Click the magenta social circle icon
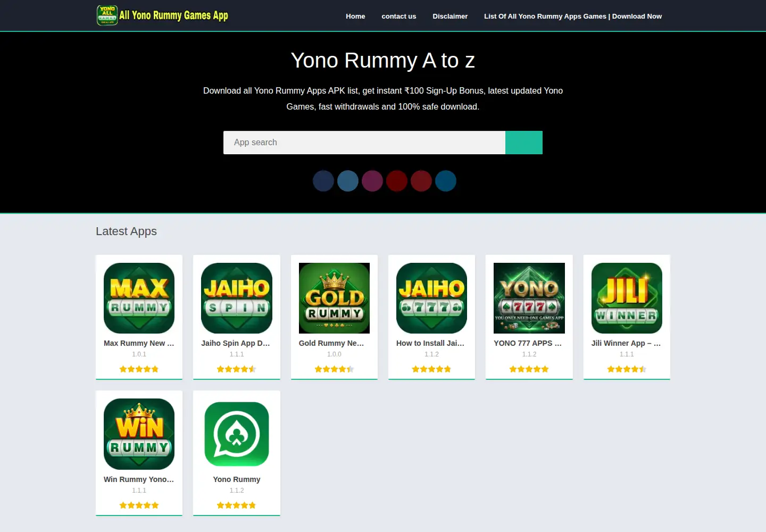 tap(372, 181)
